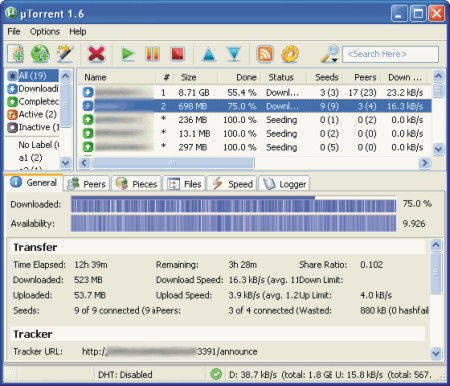Click Create New Torrent wand icon
Viewport: 450px width, 386px height.
point(65,54)
